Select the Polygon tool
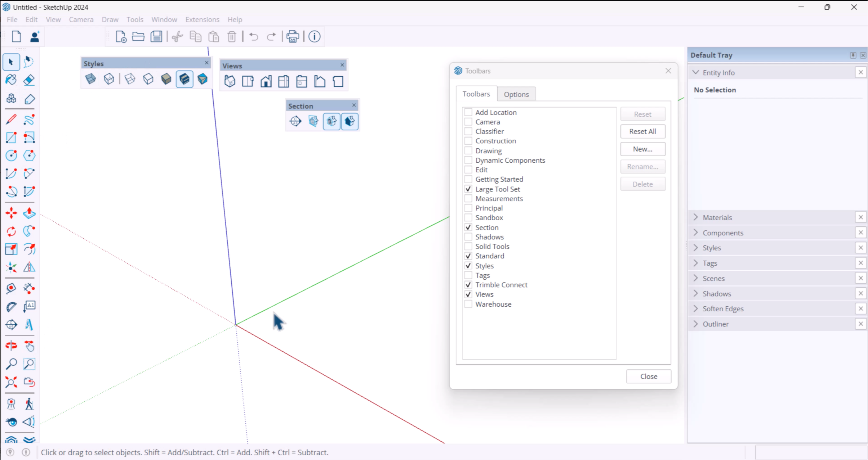Viewport: 868px width, 460px height. (x=29, y=155)
